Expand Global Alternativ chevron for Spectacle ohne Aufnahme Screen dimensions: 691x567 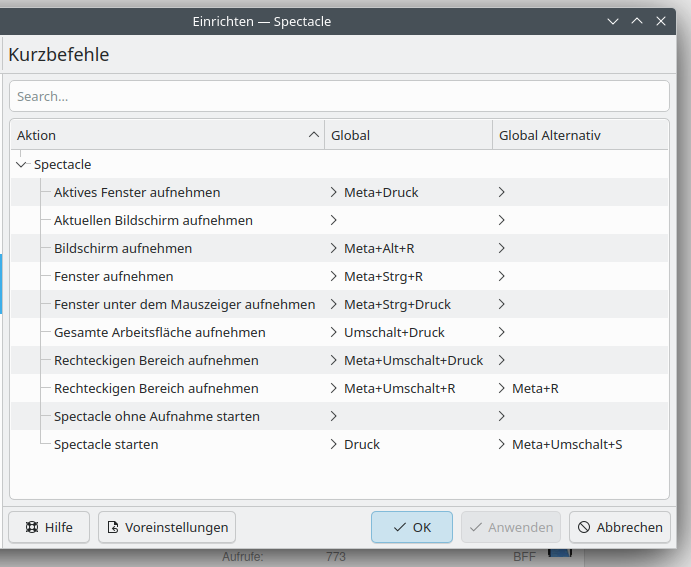click(x=502, y=416)
